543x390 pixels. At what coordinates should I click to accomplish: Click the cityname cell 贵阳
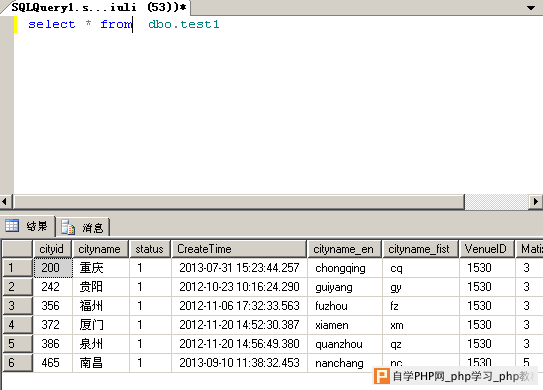click(101, 287)
